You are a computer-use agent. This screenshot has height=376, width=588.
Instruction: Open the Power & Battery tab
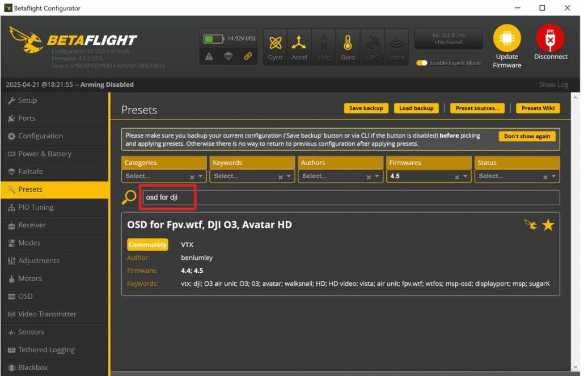point(55,154)
